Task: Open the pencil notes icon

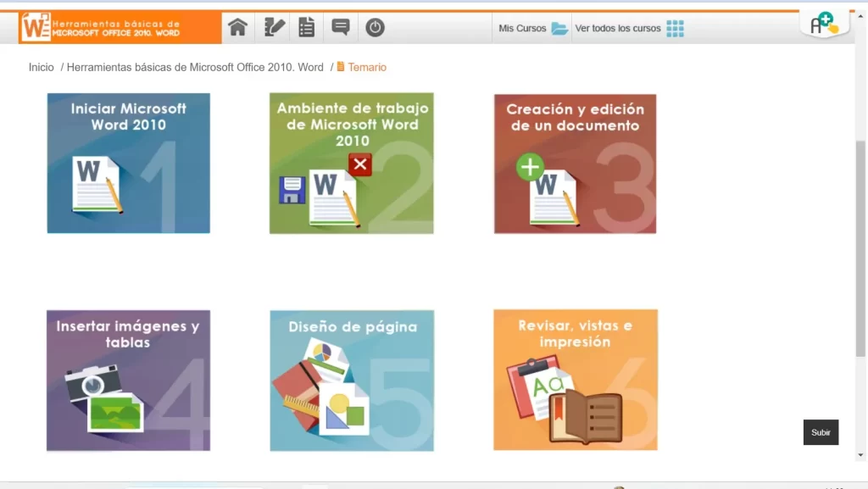Action: [x=274, y=27]
